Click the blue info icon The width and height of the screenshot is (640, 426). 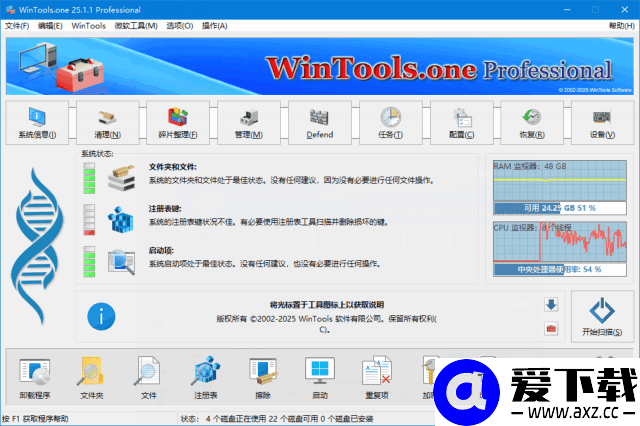click(x=101, y=316)
